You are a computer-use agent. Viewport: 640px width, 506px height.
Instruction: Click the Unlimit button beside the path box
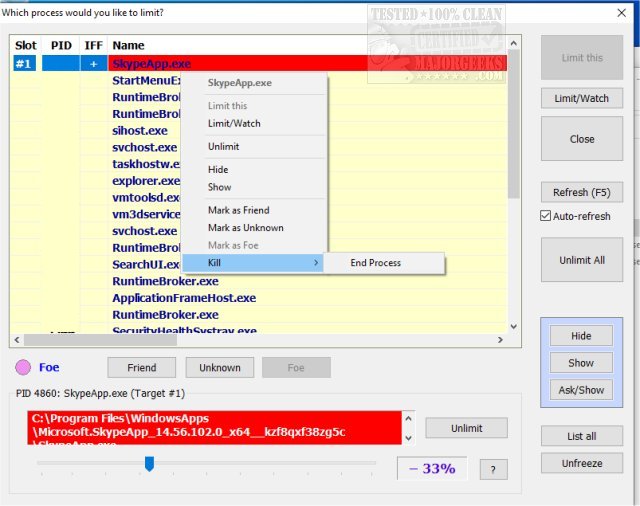tap(467, 428)
